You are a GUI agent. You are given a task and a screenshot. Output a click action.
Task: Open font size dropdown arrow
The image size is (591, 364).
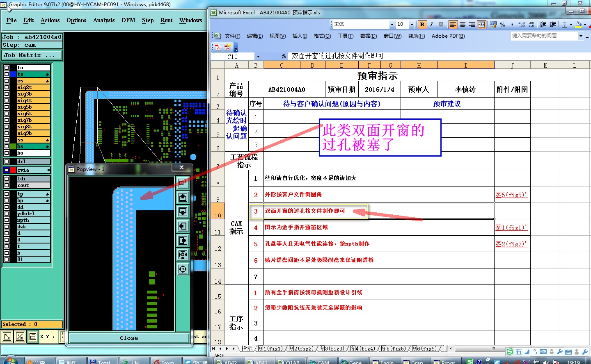pyautogui.click(x=412, y=25)
